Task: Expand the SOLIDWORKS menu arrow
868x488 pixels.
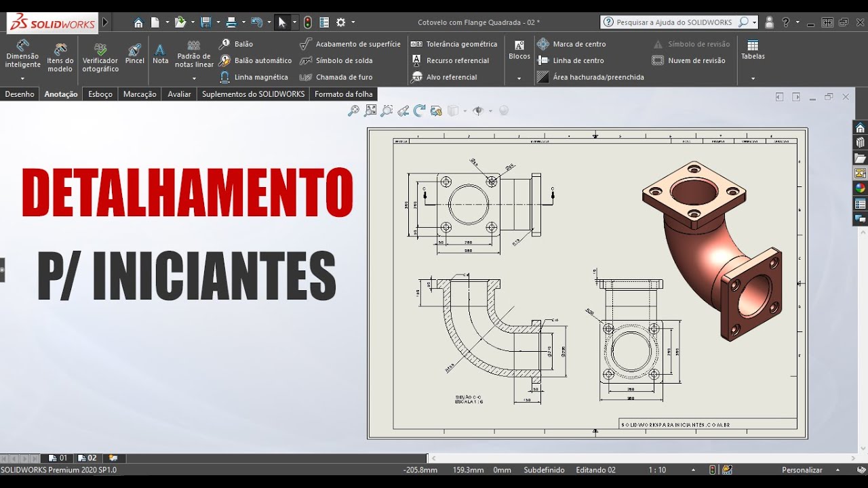Action: coord(105,22)
